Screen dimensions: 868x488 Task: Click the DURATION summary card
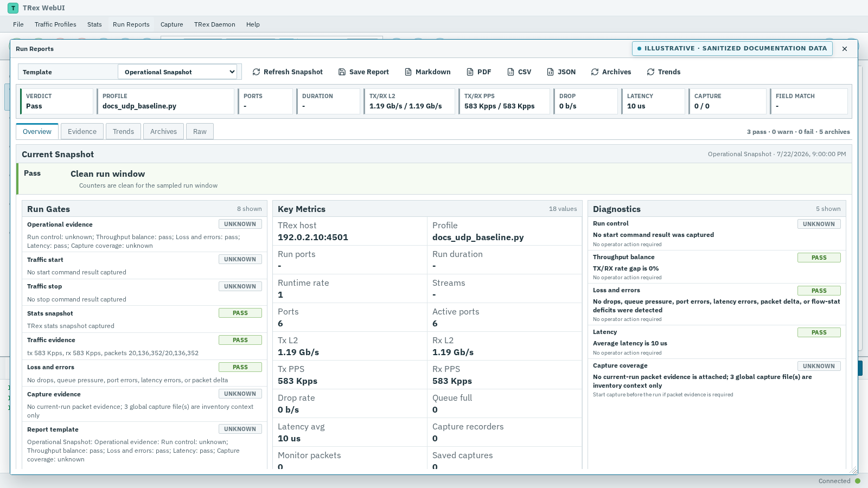[328, 101]
